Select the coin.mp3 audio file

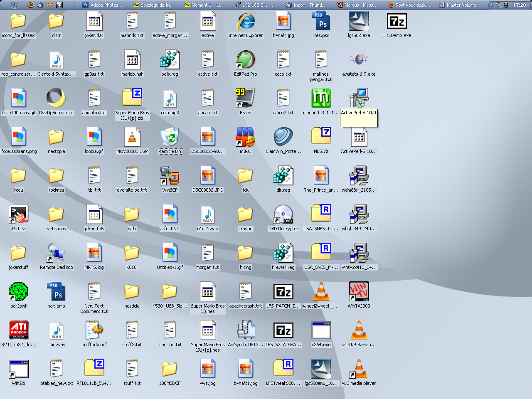(x=170, y=99)
